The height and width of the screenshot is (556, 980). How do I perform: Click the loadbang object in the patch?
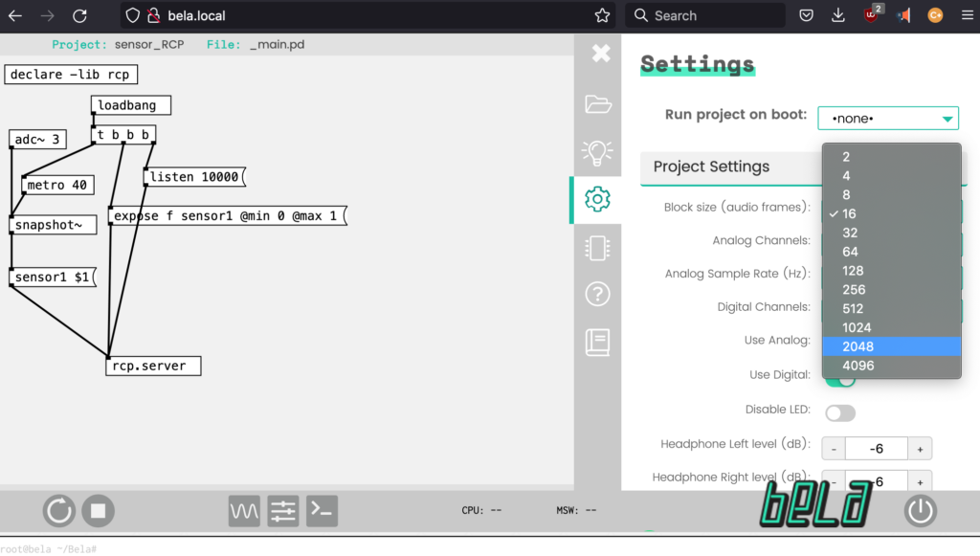pyautogui.click(x=130, y=105)
